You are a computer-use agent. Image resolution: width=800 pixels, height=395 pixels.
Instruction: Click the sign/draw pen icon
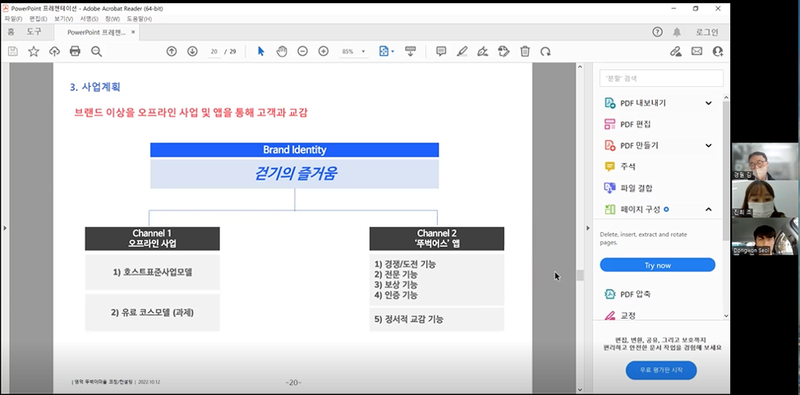483,51
